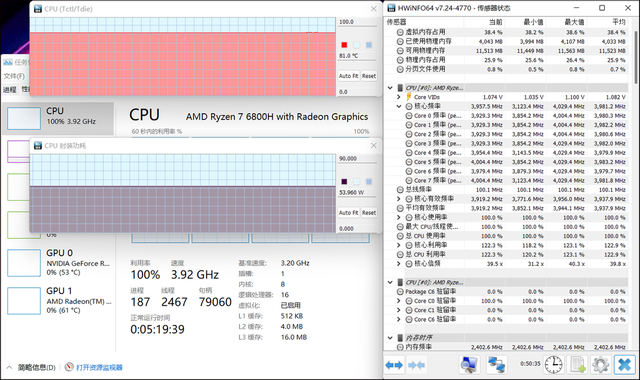Select the CPU item in Task Manager sidebar
The height and width of the screenshot is (380, 640).
point(58,118)
